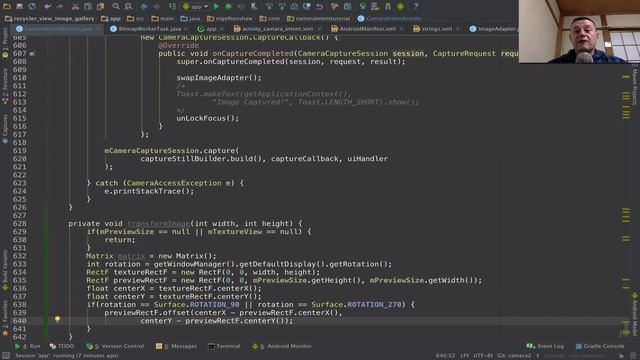Click the Find magnifier icon
Viewport: 640px width, 360px height.
click(116, 6)
